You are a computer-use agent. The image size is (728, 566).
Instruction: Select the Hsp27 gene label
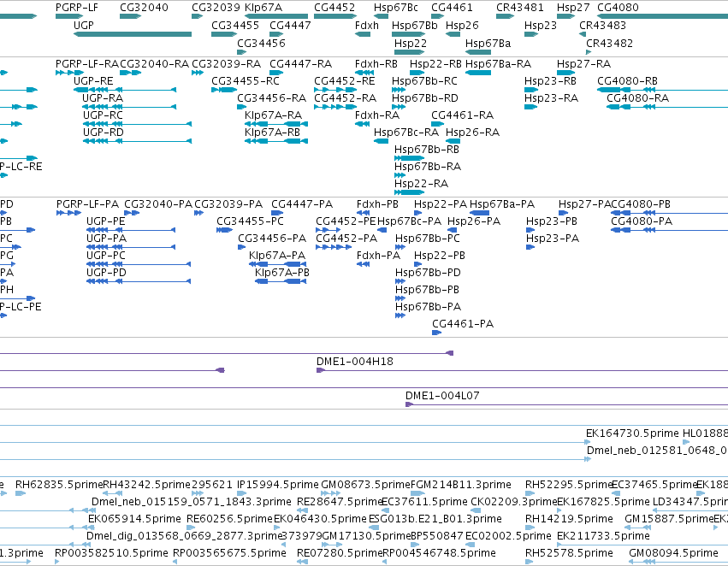pyautogui.click(x=573, y=8)
